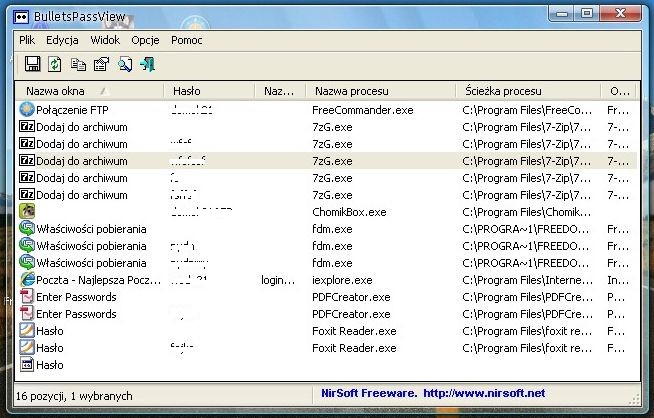
Task: Click the Save selected items toolbar icon
Action: pyautogui.click(x=33, y=64)
